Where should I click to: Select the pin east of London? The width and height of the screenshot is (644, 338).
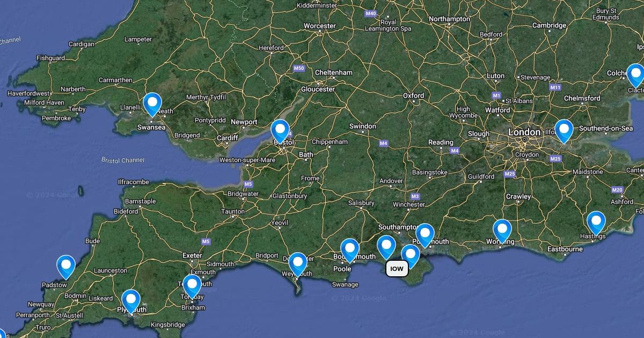(564, 131)
